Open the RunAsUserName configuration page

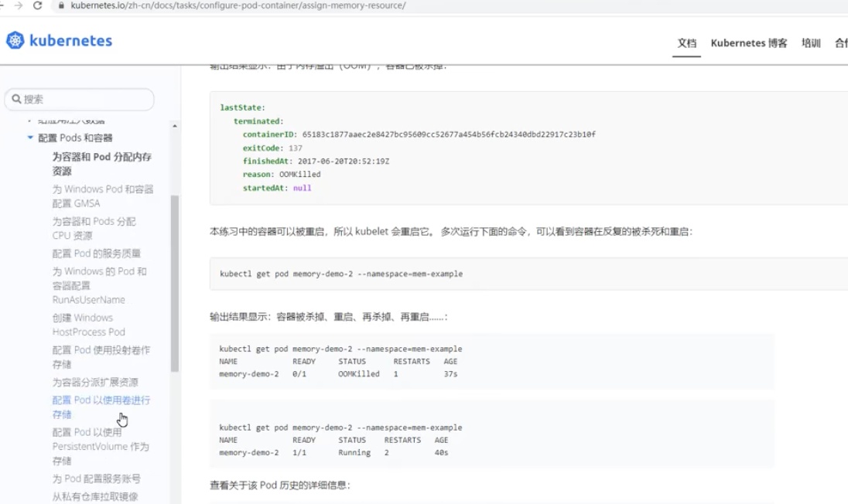point(100,285)
